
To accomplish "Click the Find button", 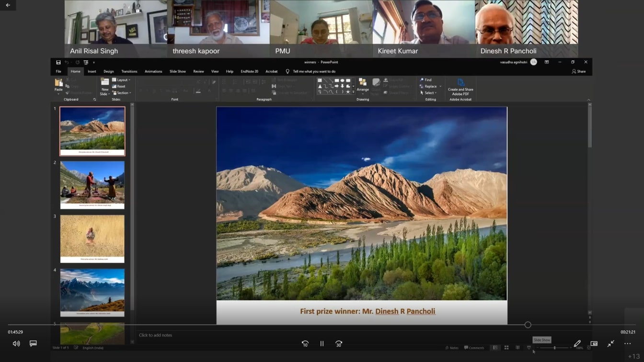I will tap(425, 80).
